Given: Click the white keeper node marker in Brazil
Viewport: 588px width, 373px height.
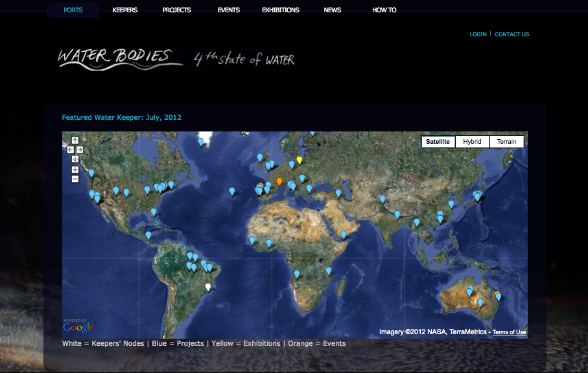Looking at the screenshot, I should pyautogui.click(x=207, y=286).
